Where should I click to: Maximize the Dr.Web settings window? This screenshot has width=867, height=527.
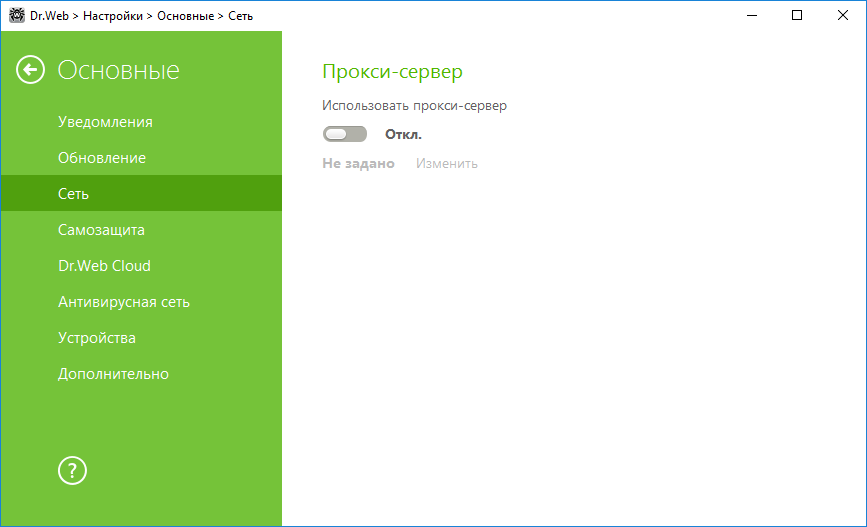click(x=797, y=15)
